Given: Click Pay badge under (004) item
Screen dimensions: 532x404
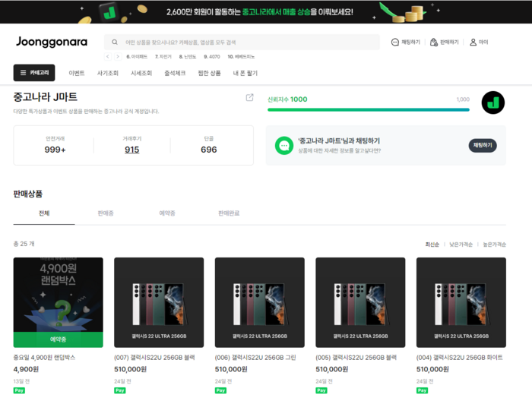Looking at the screenshot, I should click(422, 390).
